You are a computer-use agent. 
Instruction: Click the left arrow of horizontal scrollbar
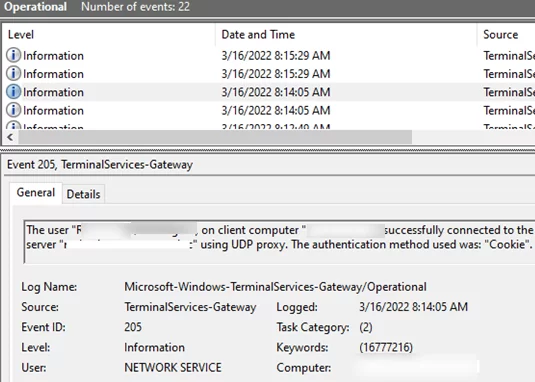[10, 137]
